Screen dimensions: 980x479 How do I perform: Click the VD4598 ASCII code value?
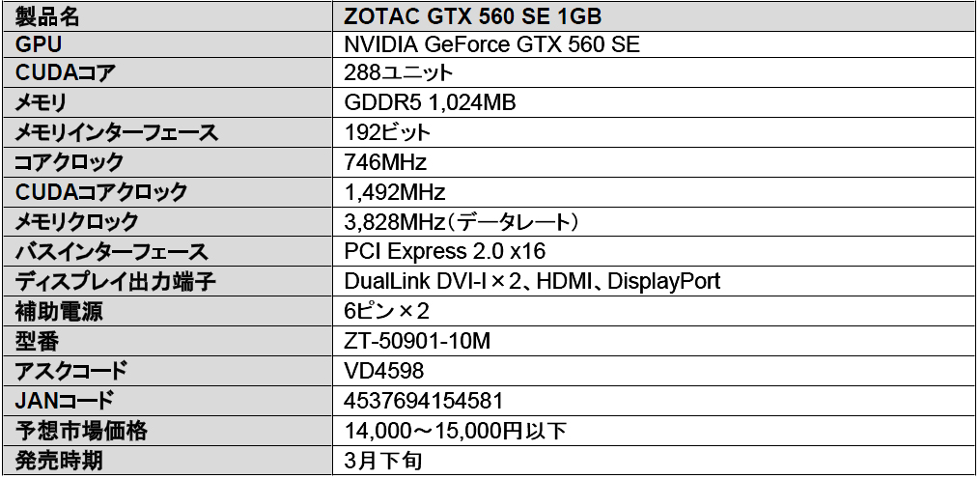383,371
